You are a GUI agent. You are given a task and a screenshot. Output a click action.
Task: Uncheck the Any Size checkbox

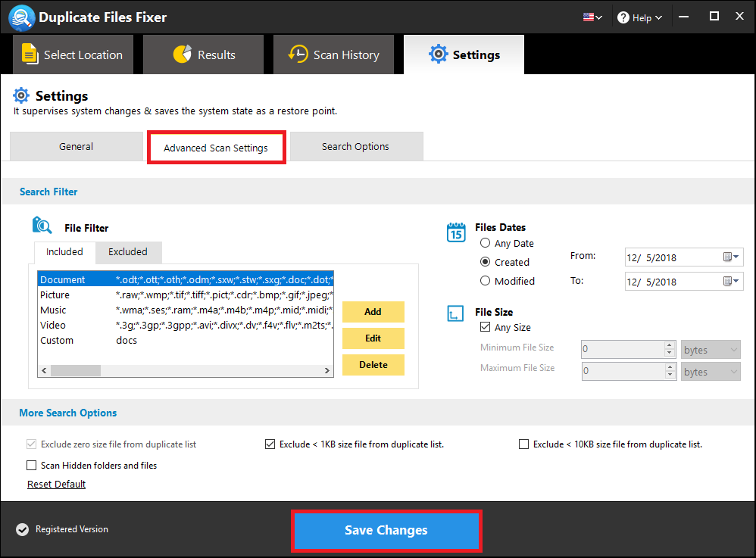click(x=485, y=327)
